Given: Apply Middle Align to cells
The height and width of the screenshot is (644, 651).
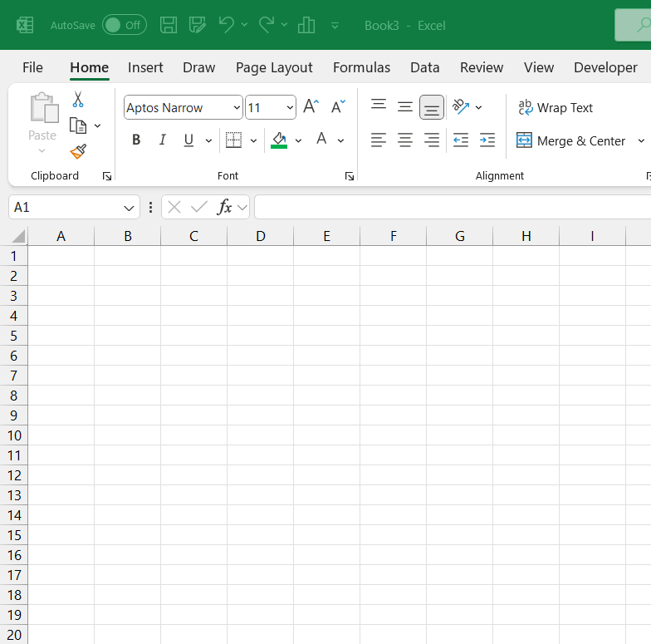Looking at the screenshot, I should click(405, 106).
